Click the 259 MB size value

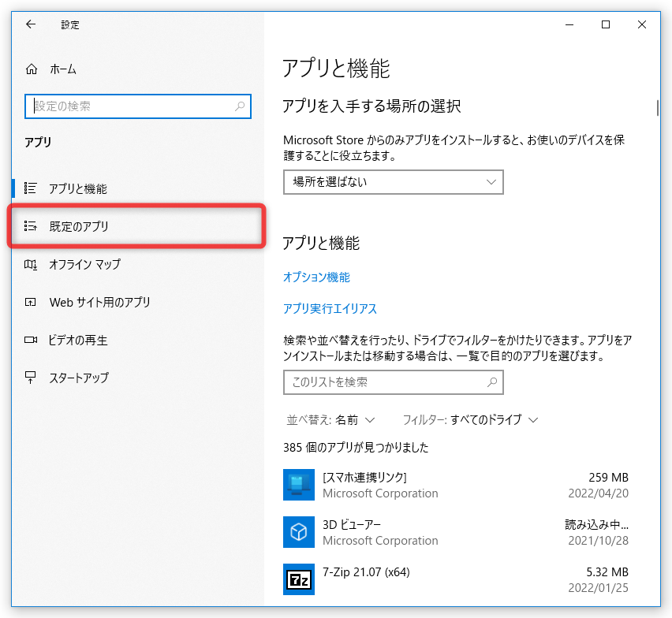pos(608,477)
